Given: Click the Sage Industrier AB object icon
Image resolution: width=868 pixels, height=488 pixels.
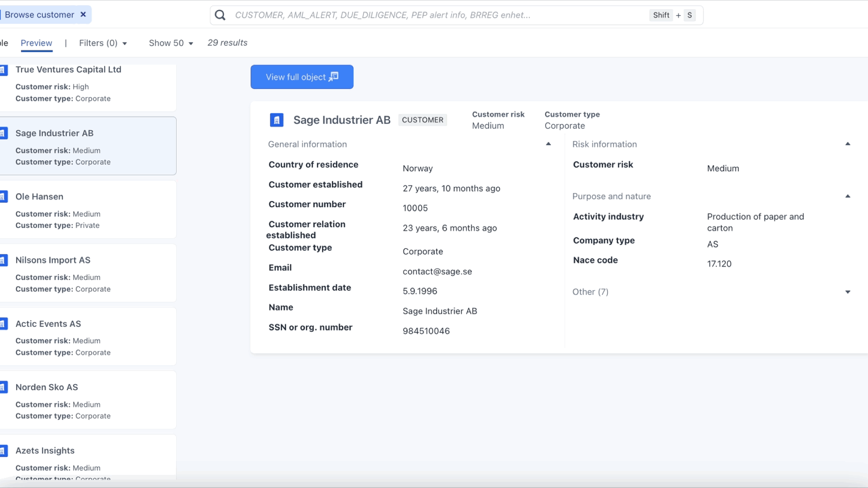Looking at the screenshot, I should [x=277, y=120].
